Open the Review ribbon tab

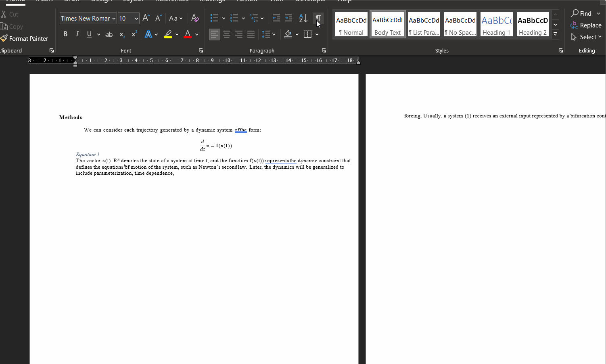(247, 2)
